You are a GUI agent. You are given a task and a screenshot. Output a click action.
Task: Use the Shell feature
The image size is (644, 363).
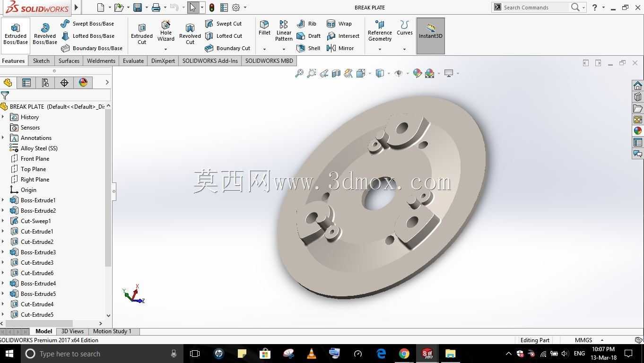pos(308,48)
